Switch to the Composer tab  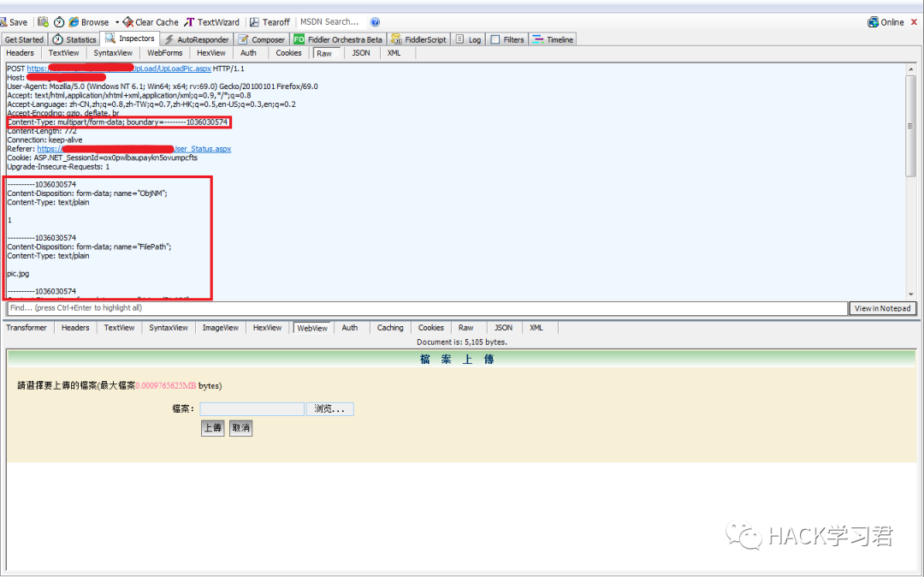tap(262, 39)
